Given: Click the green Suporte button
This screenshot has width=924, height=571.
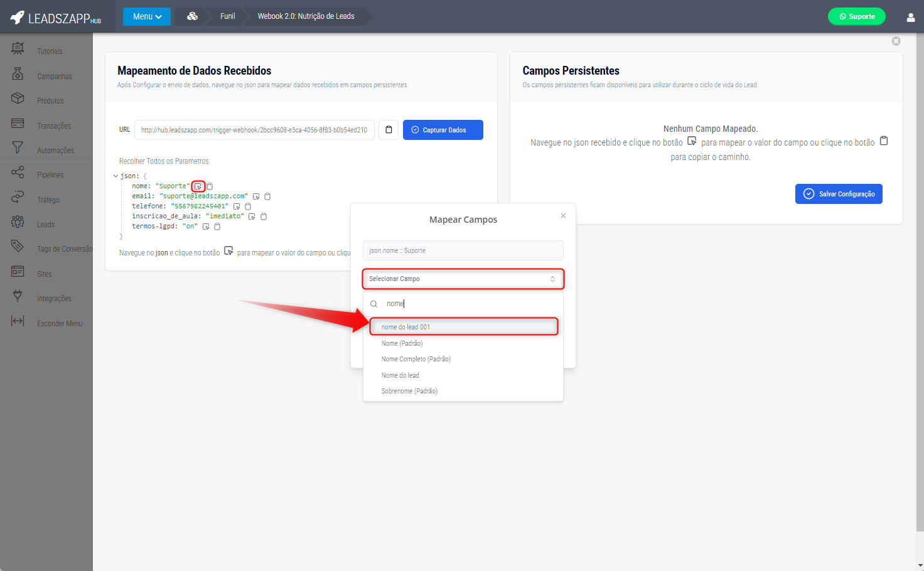Looking at the screenshot, I should pyautogui.click(x=856, y=16).
